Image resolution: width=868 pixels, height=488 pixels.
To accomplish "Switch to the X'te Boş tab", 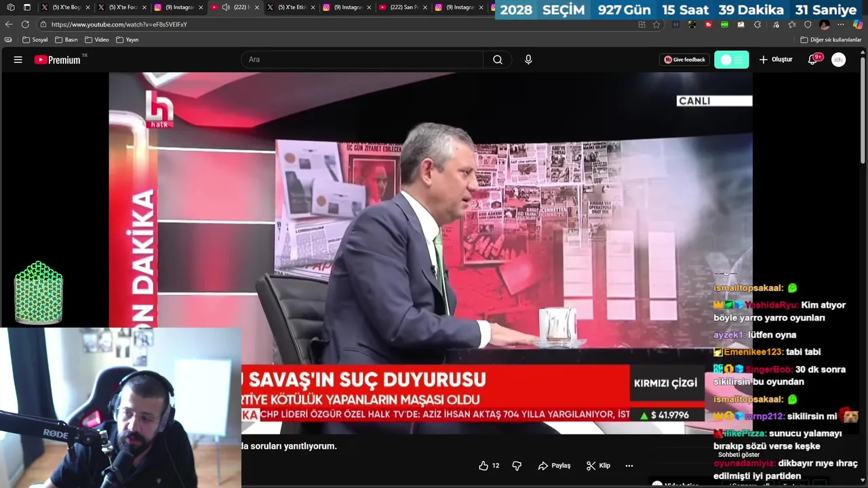I will click(66, 7).
